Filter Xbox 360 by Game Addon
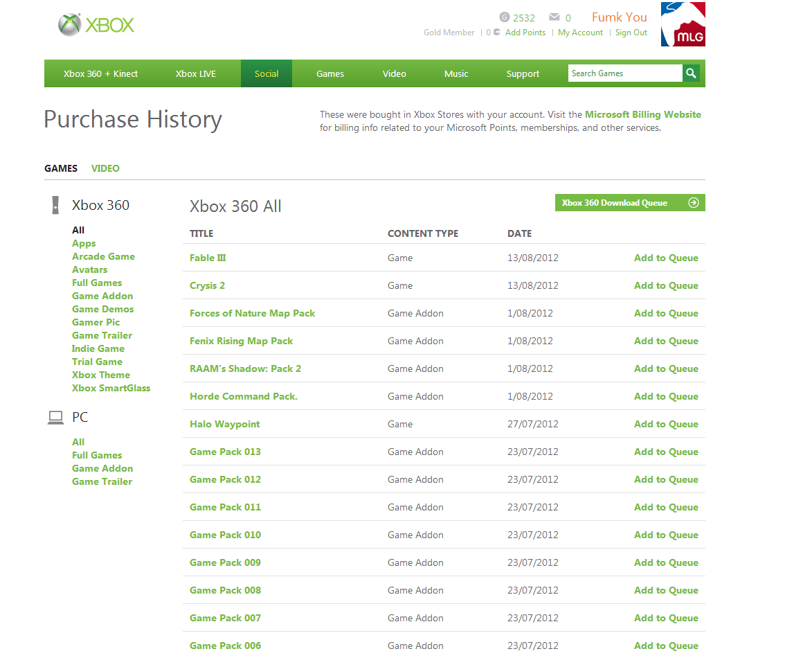The image size is (812, 658). [102, 296]
